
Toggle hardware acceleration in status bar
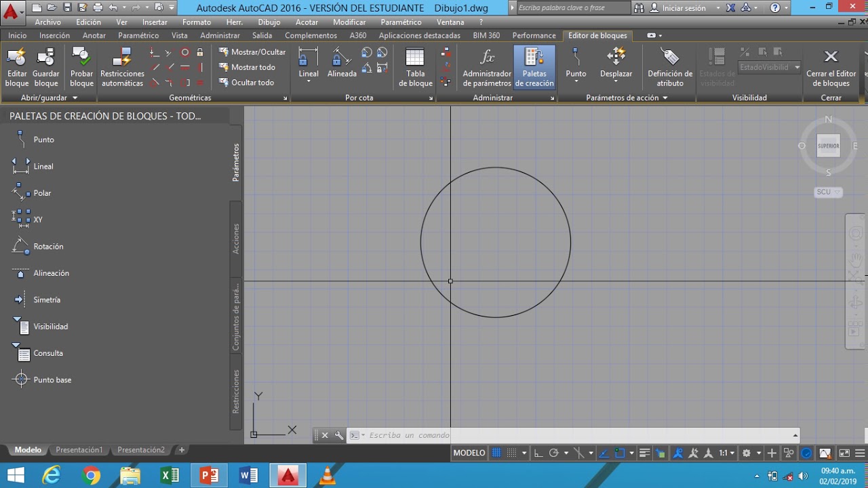click(806, 453)
